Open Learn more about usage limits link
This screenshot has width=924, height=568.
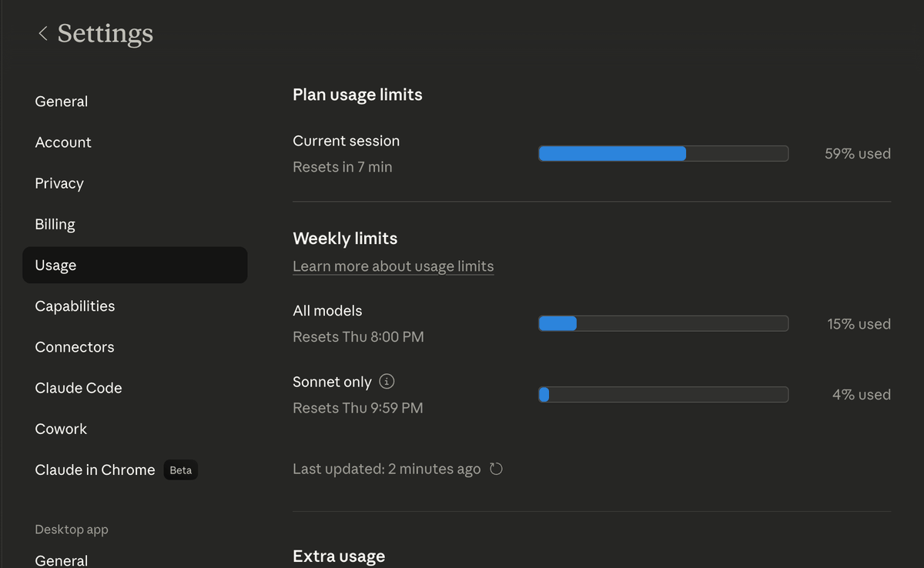point(393,266)
